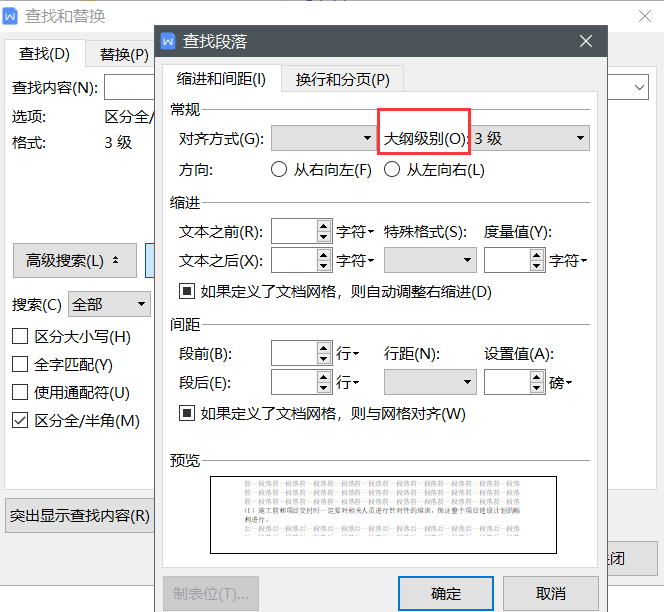Toggle align to grid (与网格对齐) checkbox
The image size is (664, 612).
click(187, 413)
